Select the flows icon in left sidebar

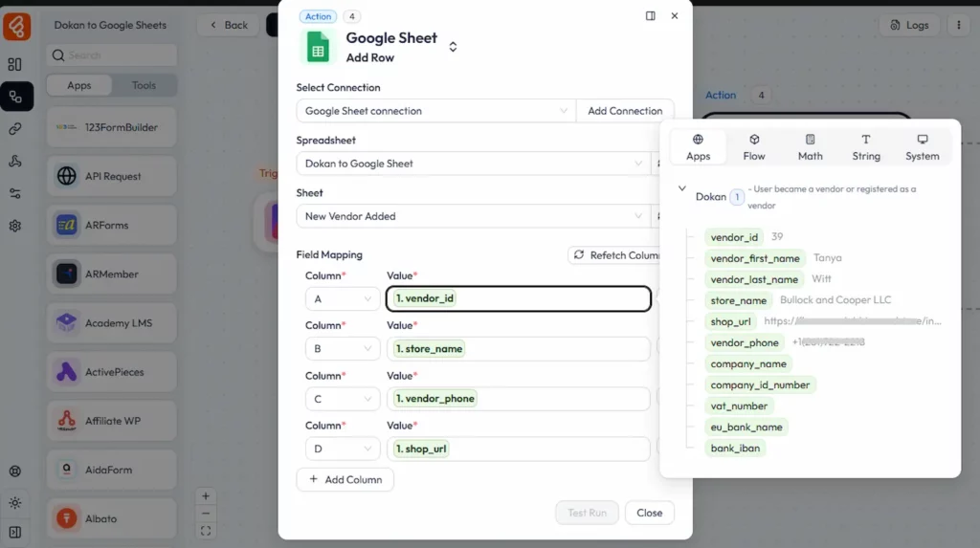(16, 97)
